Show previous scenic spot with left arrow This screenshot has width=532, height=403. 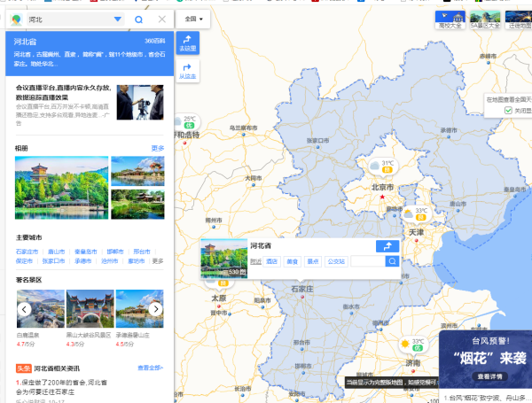25,309
